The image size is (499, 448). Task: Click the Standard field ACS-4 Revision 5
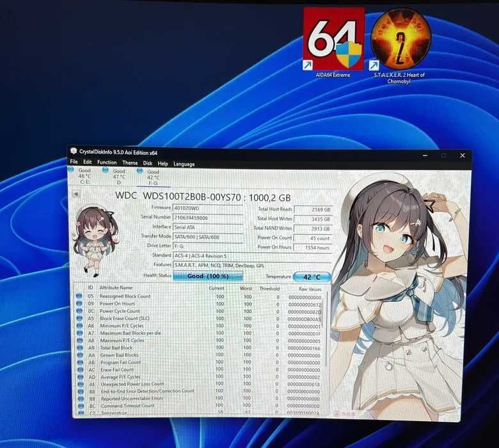pyautogui.click(x=252, y=256)
